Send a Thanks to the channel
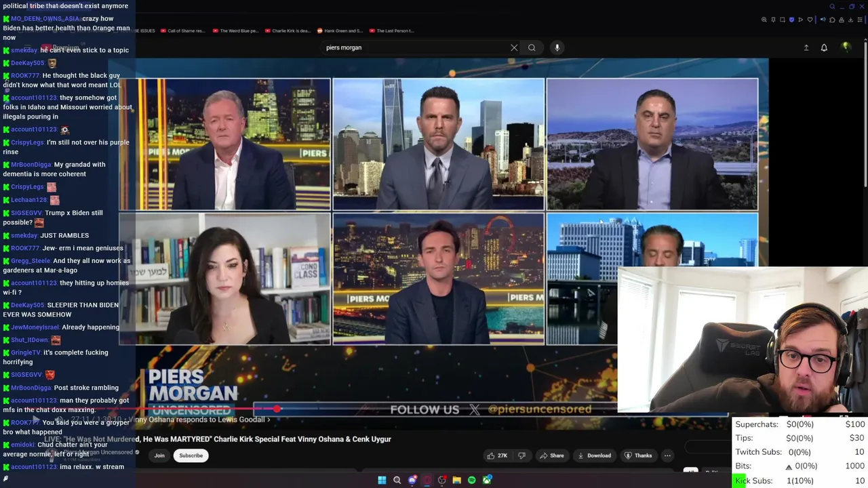Screen dimensions: 868x488 (x=638, y=455)
